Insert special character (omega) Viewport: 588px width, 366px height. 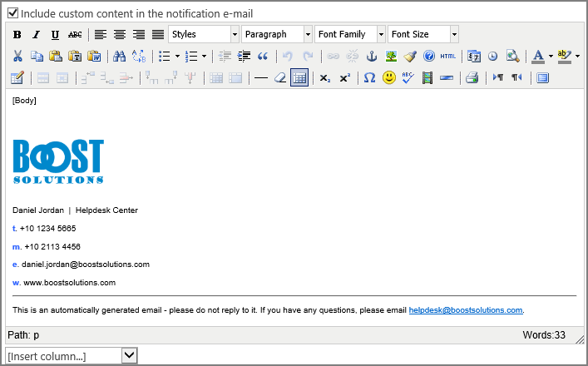pos(369,78)
